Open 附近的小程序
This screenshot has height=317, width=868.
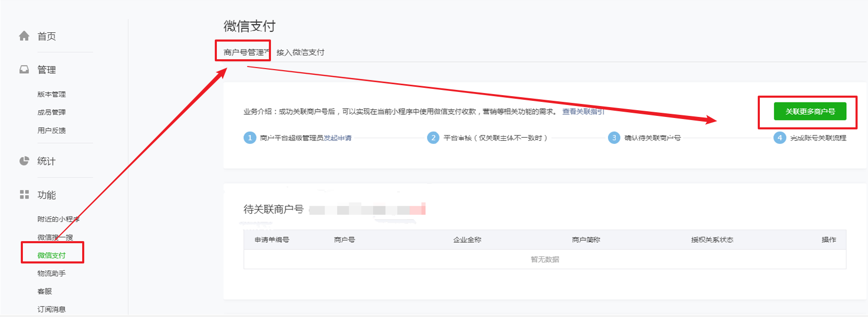(58, 219)
